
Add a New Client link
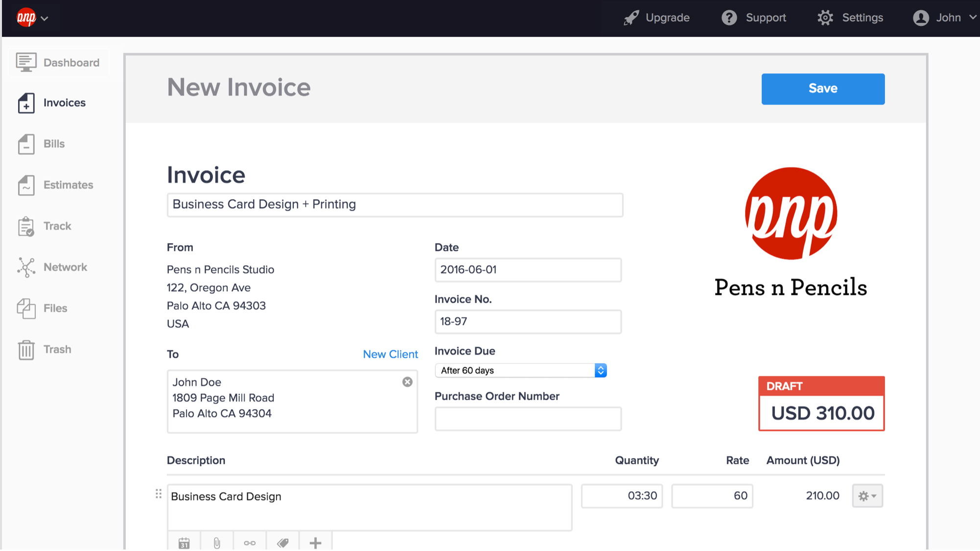(x=390, y=354)
